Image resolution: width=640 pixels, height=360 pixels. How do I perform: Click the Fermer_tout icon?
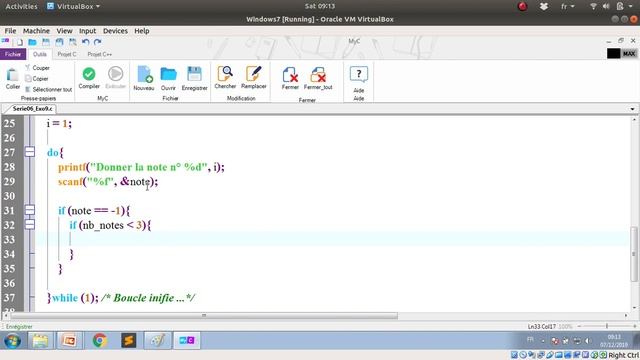318,75
